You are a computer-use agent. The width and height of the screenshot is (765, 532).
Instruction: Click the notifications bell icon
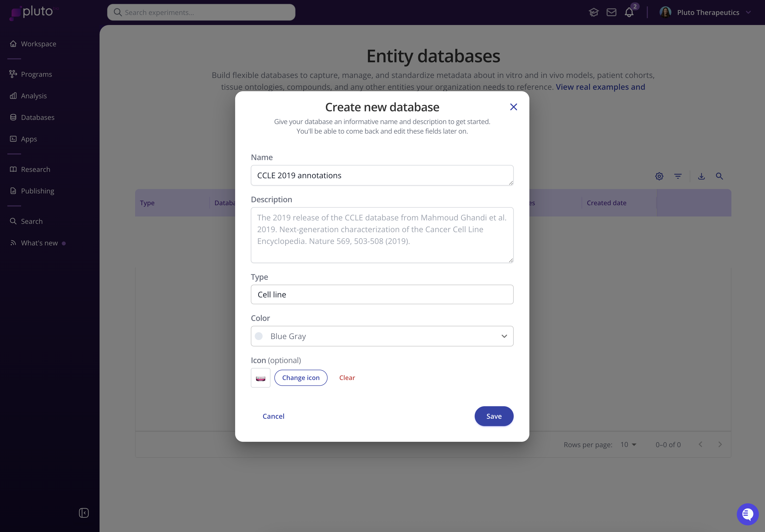(x=629, y=13)
